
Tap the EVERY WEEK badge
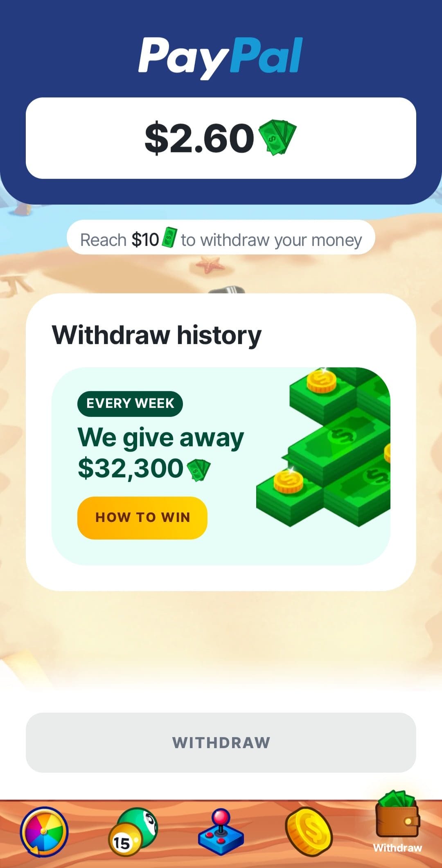(130, 403)
